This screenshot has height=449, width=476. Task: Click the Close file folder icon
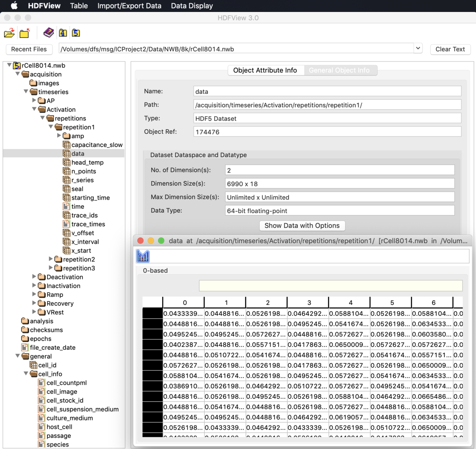point(25,33)
